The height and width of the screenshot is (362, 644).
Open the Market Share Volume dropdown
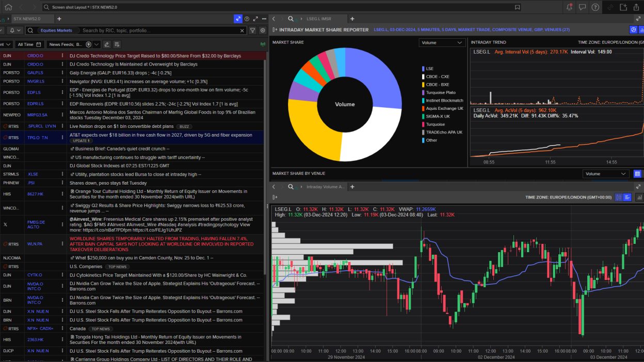tap(442, 43)
